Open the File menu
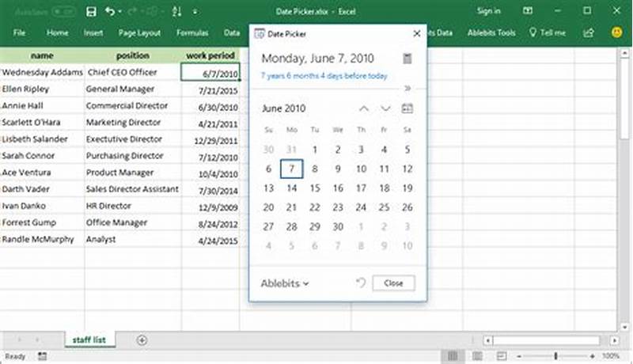Image resolution: width=633 pixels, height=364 pixels. [19, 32]
